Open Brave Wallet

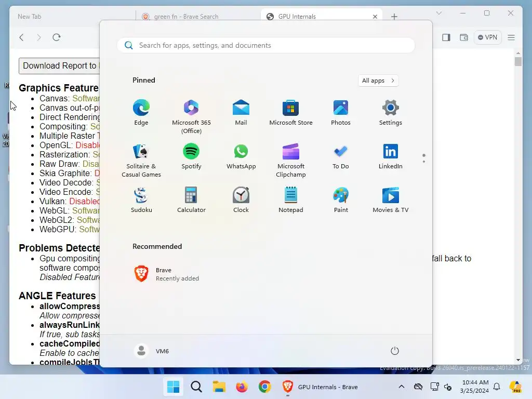(x=464, y=37)
